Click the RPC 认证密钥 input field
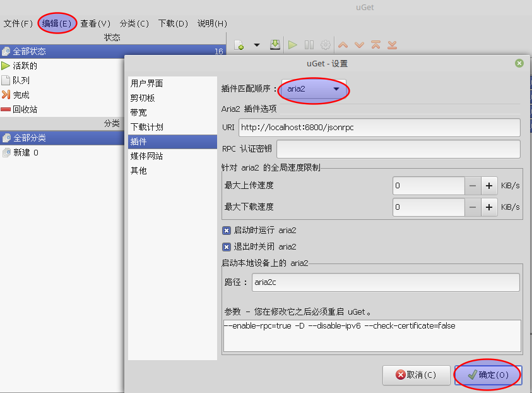The image size is (532, 393). [398, 148]
